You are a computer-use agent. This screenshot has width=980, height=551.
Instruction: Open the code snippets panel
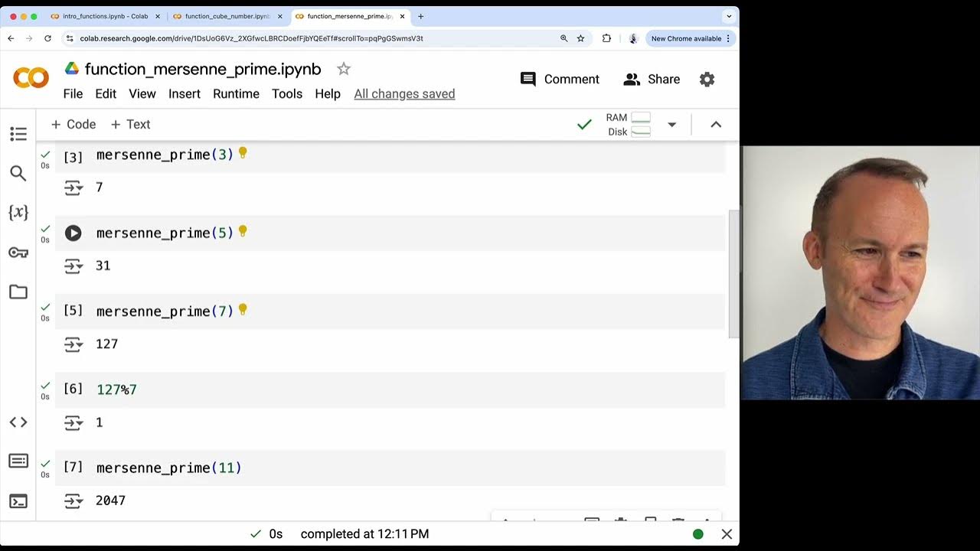click(x=18, y=422)
